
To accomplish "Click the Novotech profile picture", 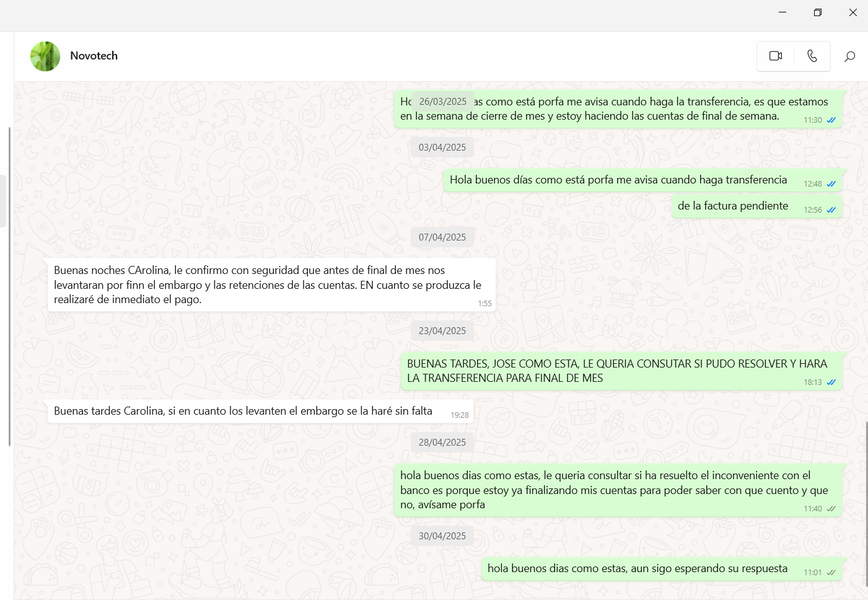I will [x=45, y=56].
